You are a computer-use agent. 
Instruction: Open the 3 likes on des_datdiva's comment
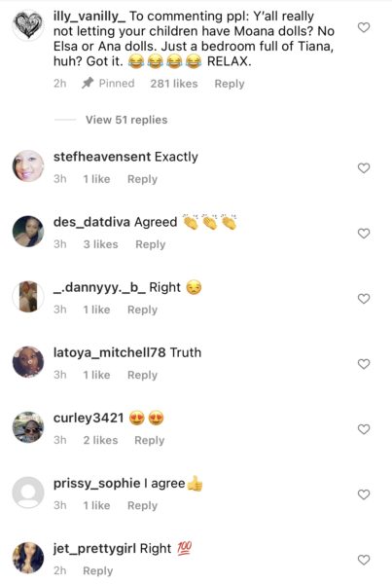point(100,244)
